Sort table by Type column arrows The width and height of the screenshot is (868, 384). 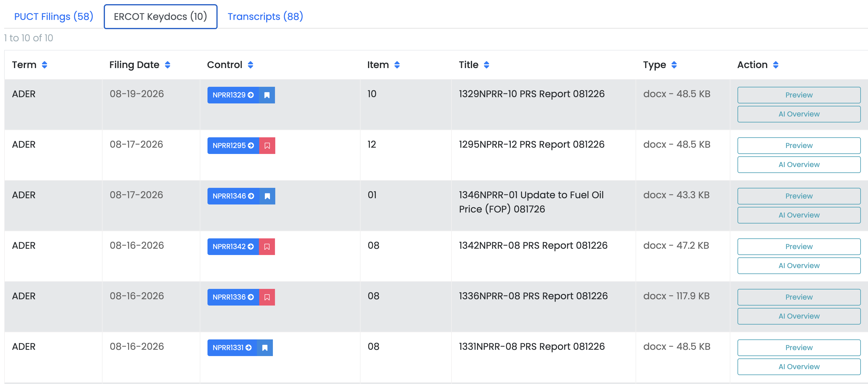[x=674, y=65]
